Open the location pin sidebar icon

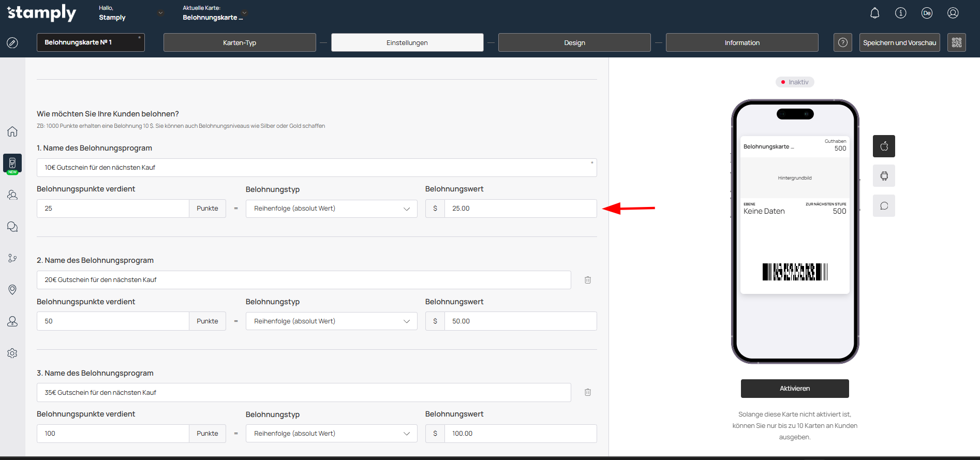12,289
